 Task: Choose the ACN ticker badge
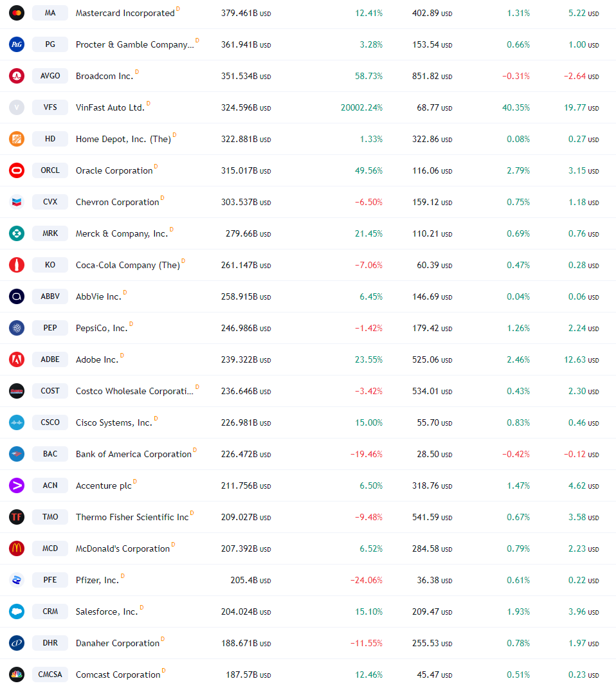tap(50, 485)
